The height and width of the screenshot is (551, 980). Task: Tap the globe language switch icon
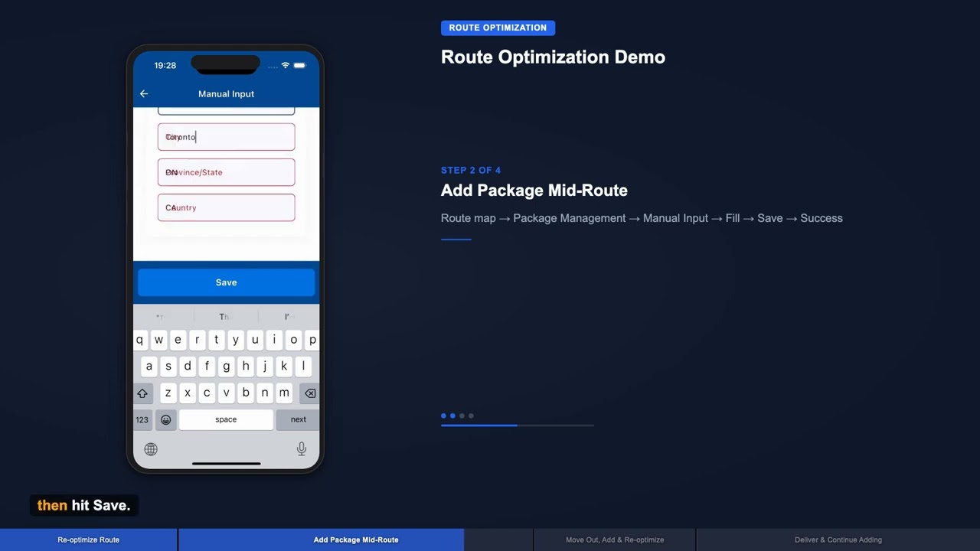point(151,449)
